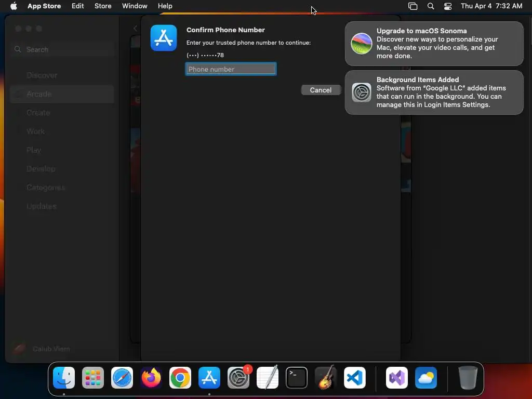Click the macOS Sonoma notification icon
This screenshot has width=532, height=399.
click(x=362, y=44)
